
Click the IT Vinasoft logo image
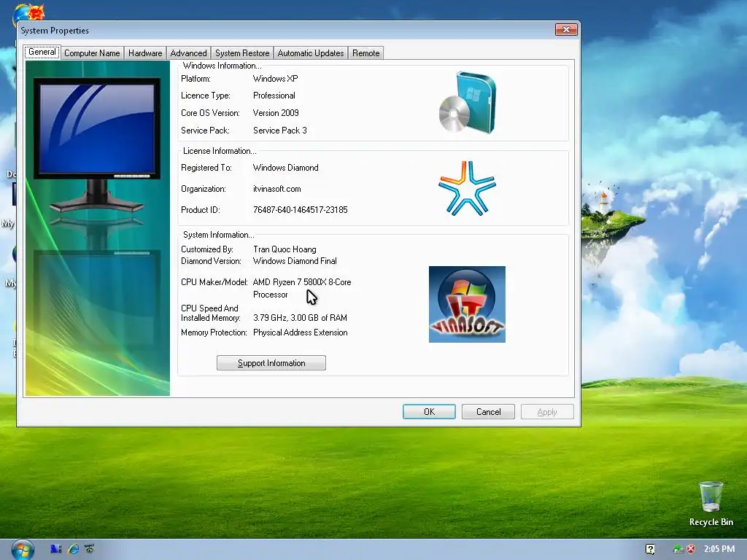pos(467,304)
